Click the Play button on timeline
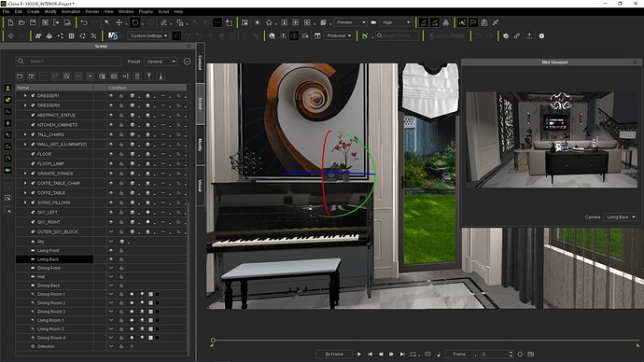The width and height of the screenshot is (644, 362). pos(359,355)
